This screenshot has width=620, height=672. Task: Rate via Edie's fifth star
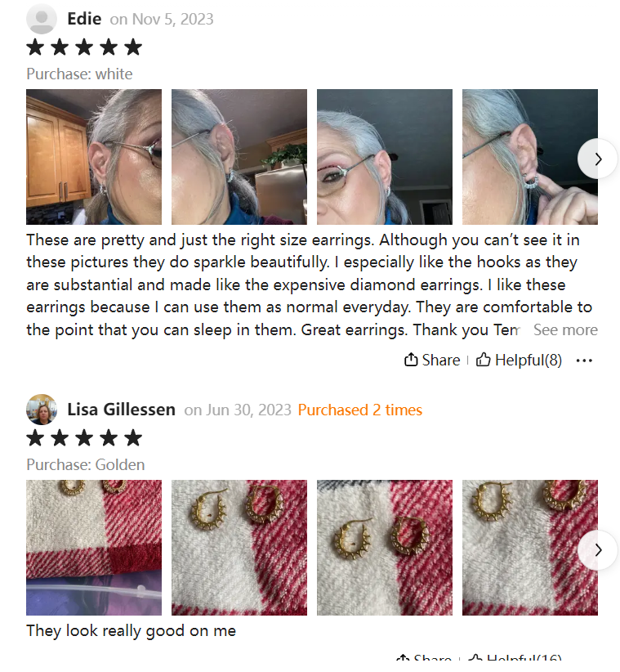(134, 47)
